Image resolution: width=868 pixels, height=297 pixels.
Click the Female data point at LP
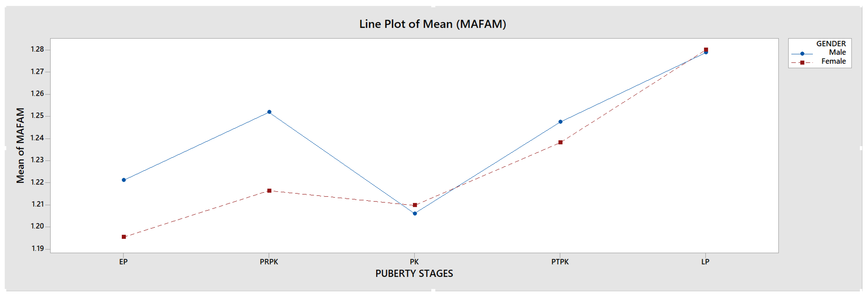706,49
